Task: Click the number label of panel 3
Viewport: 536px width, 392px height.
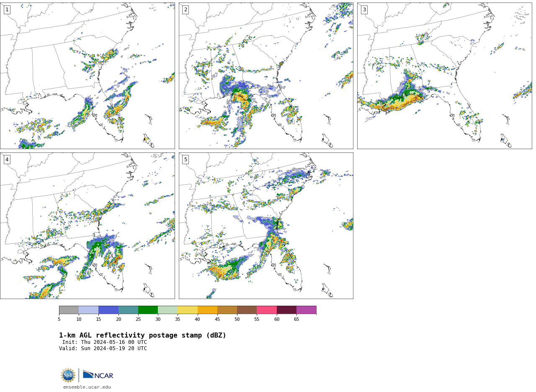Action: click(364, 10)
